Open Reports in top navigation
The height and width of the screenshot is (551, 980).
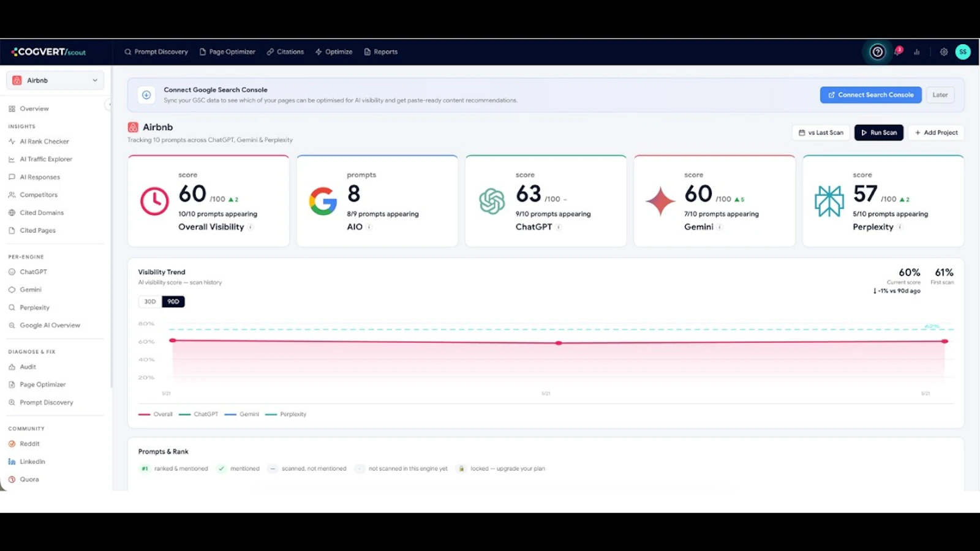(381, 52)
